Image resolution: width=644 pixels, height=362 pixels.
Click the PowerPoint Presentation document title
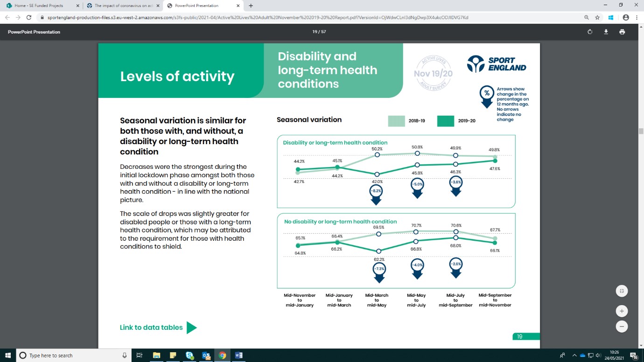34,32
